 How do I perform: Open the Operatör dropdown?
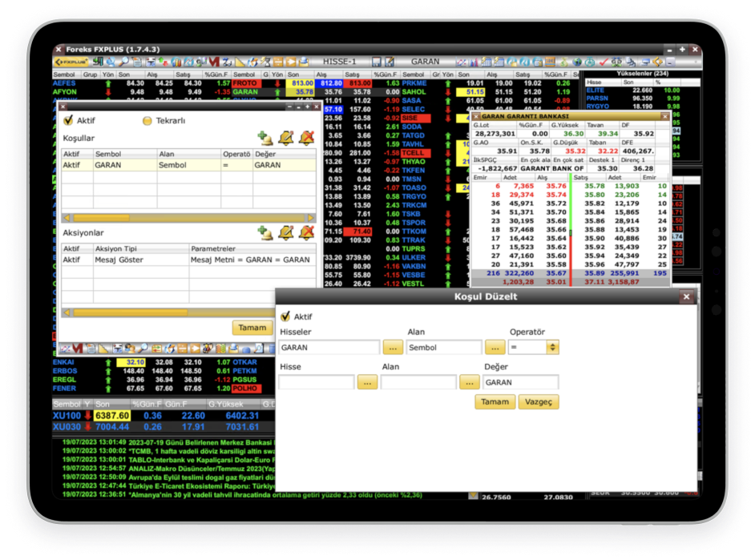pos(552,348)
